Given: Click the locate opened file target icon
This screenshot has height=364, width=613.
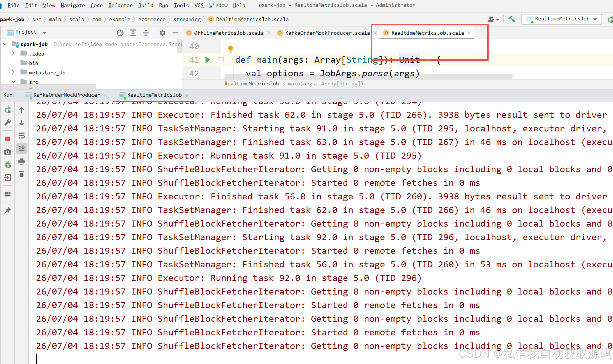Looking at the screenshot, I should pyautogui.click(x=120, y=33).
